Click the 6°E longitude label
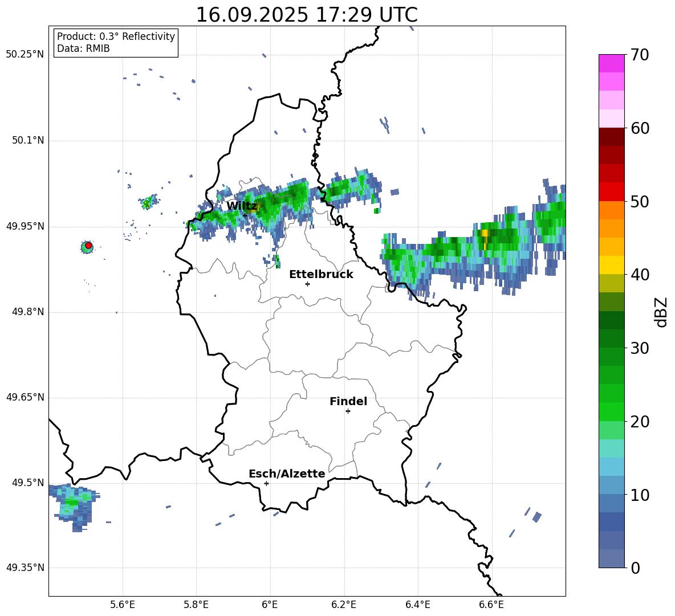 (x=270, y=605)
